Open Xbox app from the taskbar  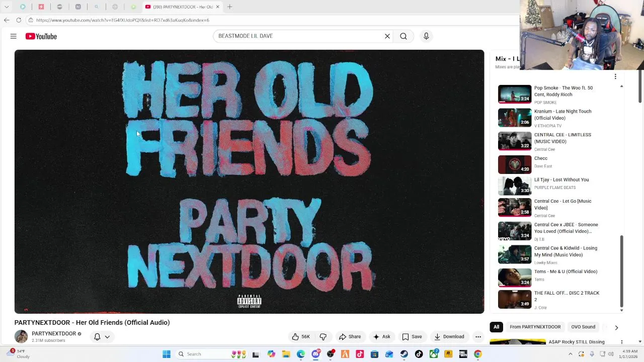434,354
